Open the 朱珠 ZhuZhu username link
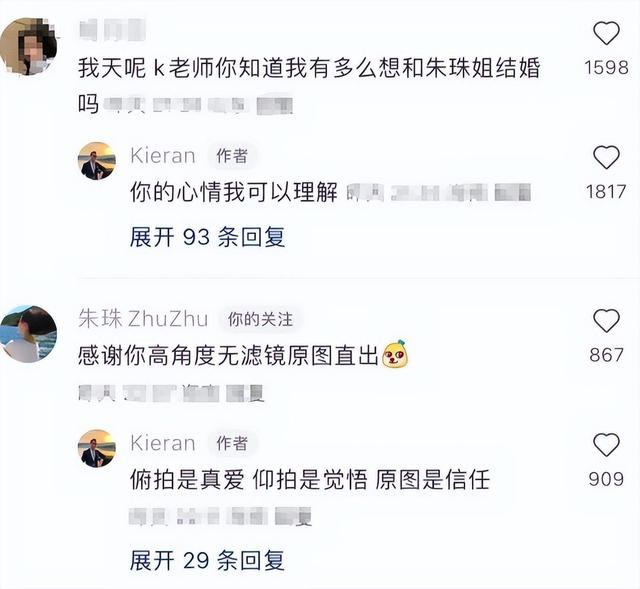640x589 pixels. (143, 318)
